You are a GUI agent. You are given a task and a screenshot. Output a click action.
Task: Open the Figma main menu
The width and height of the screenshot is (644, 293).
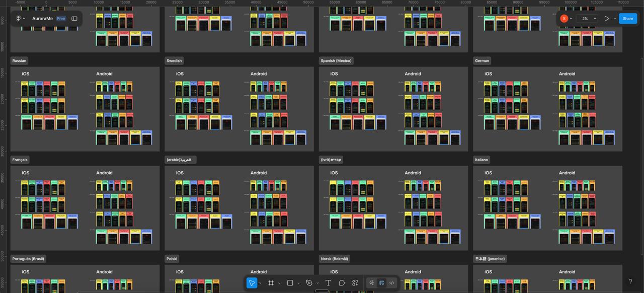click(20, 19)
